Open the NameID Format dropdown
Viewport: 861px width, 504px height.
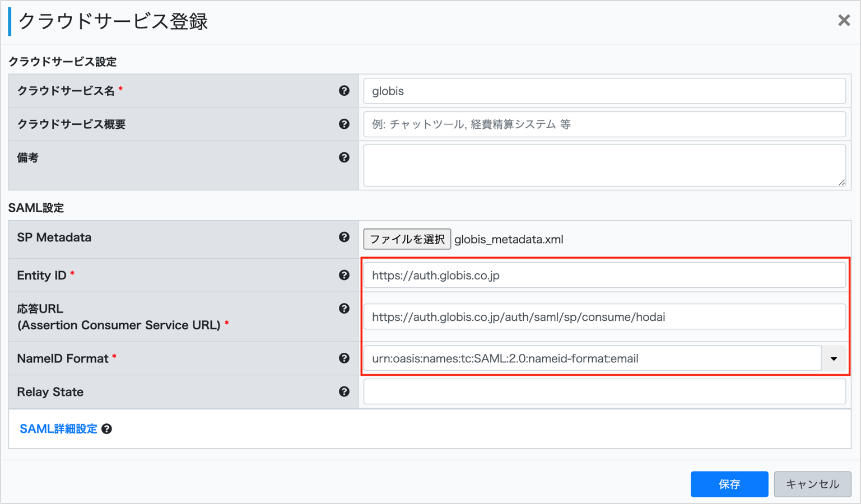[x=834, y=358]
